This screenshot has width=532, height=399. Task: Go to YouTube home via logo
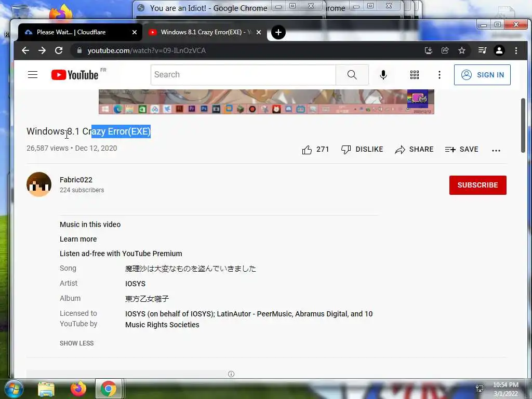tap(75, 75)
